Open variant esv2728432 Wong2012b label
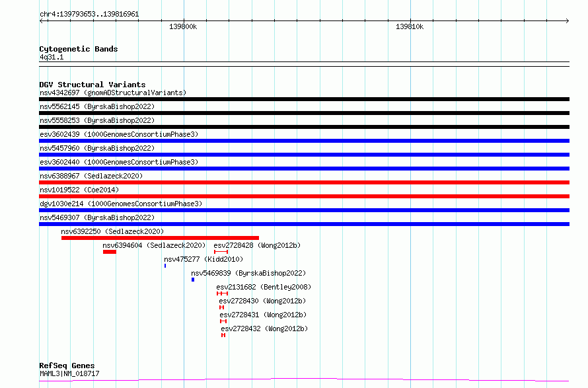Screen dimensions: 588x388 (264, 329)
